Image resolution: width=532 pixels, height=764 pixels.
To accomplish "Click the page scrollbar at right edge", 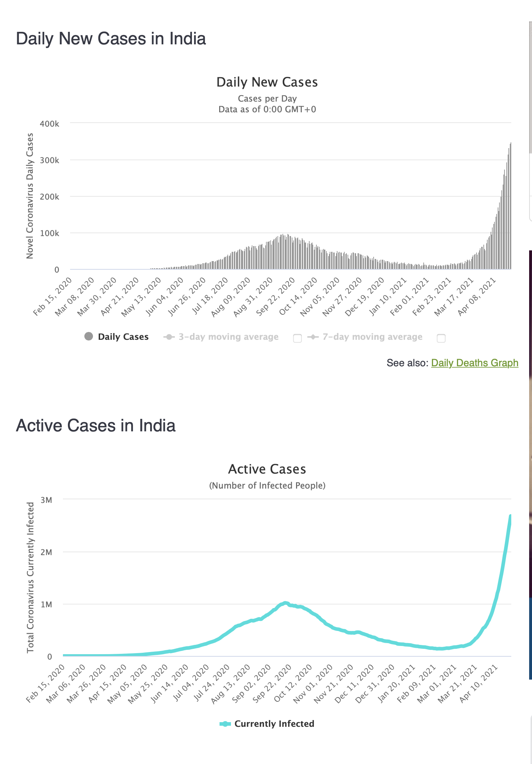I will point(530,89).
